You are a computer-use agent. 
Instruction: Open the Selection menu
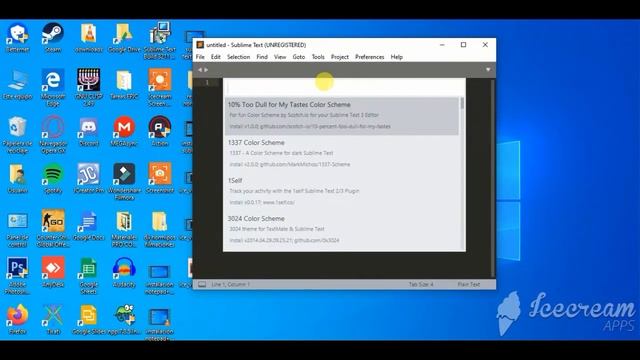238,57
